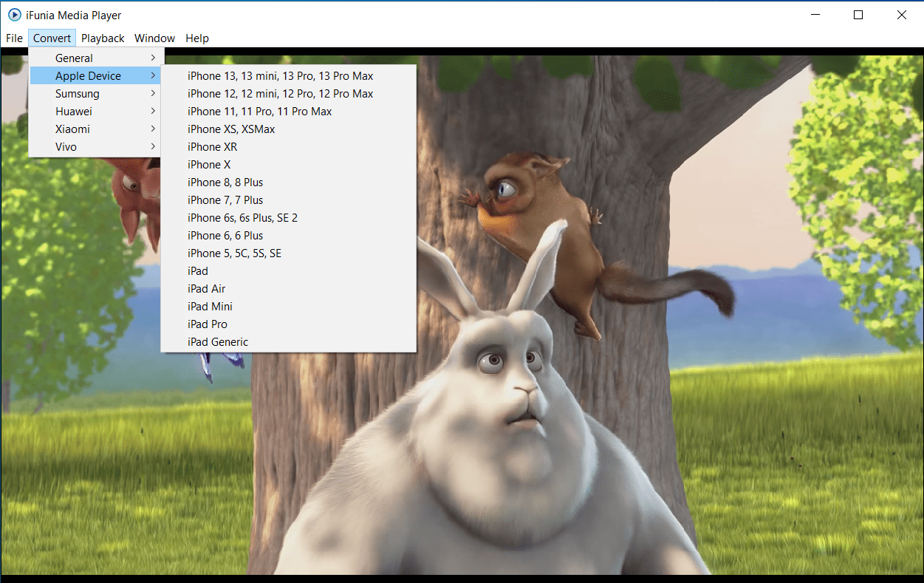
Task: Click the iFunia Media Player app icon
Action: tap(14, 15)
